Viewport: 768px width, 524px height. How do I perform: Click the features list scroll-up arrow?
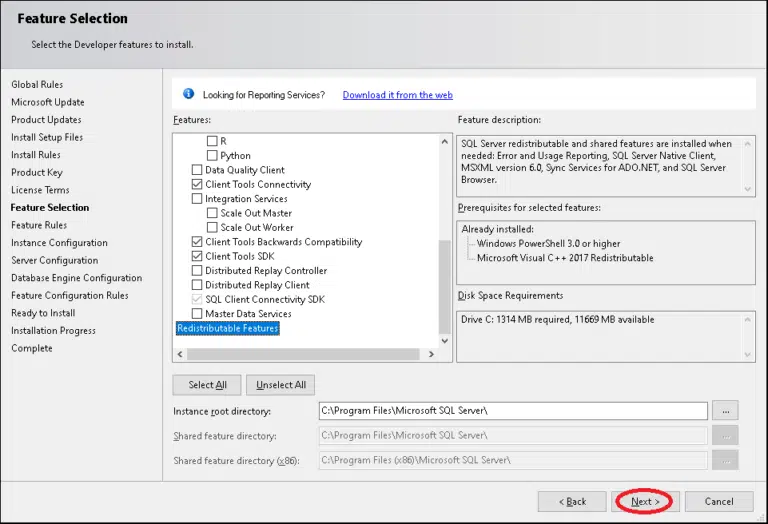[445, 142]
